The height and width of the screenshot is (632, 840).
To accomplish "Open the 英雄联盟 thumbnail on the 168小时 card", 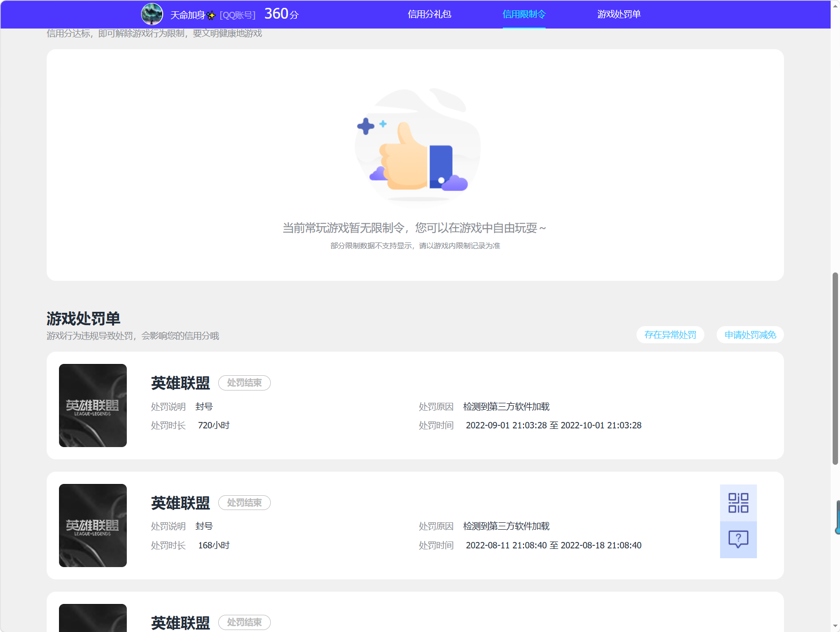I will (93, 525).
